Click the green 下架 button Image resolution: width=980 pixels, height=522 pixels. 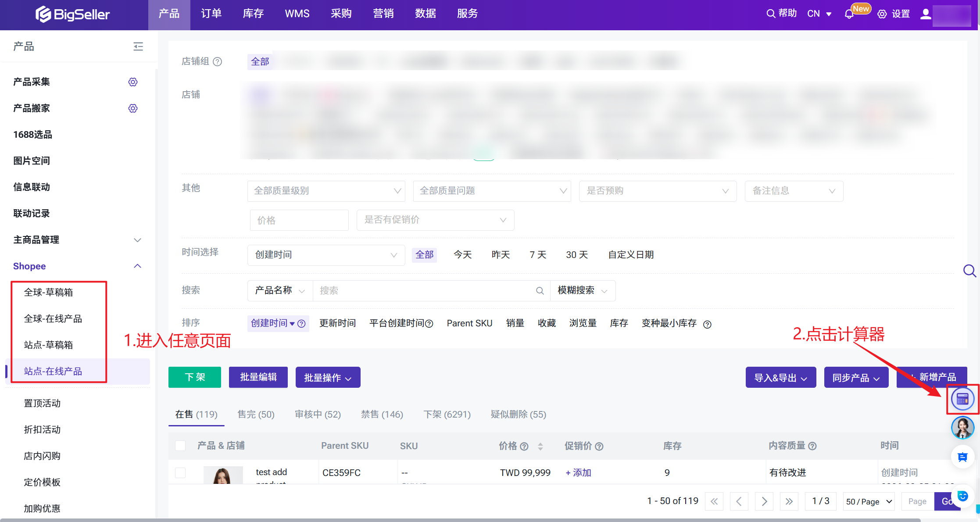(x=195, y=377)
